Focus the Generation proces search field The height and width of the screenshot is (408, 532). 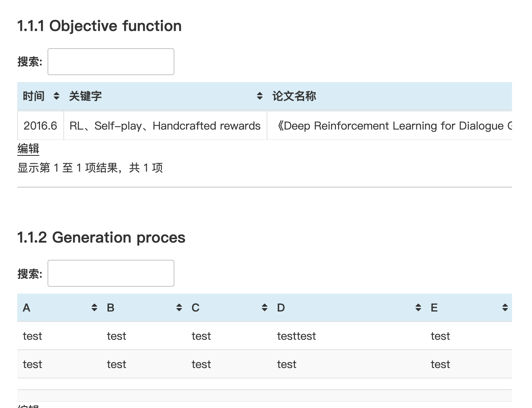tap(111, 273)
